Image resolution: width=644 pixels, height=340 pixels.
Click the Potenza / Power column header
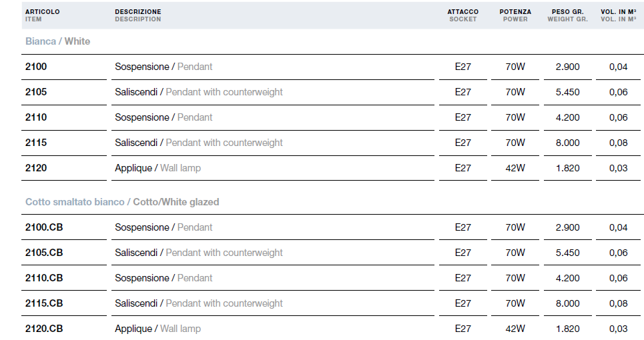click(515, 15)
